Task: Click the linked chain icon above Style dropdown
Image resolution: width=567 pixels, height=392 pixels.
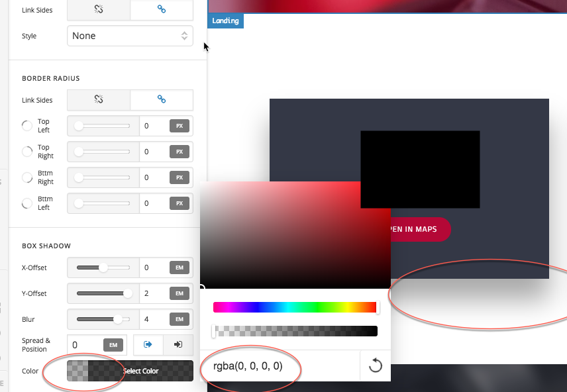Action: pyautogui.click(x=161, y=9)
